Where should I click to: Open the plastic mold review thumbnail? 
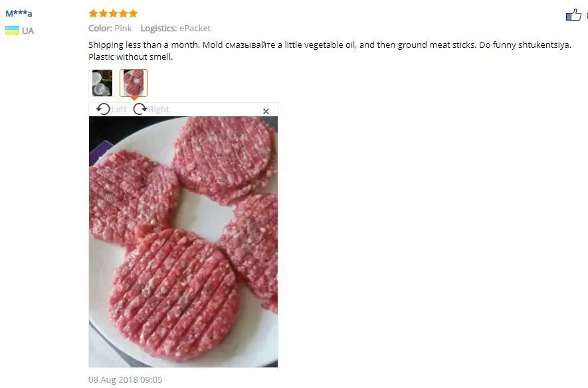[x=102, y=83]
